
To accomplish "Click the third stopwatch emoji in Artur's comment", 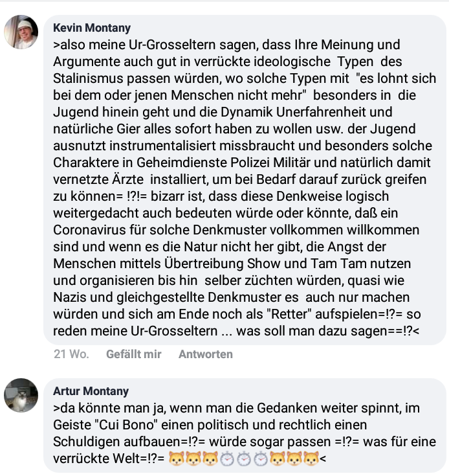I will pos(261,459).
